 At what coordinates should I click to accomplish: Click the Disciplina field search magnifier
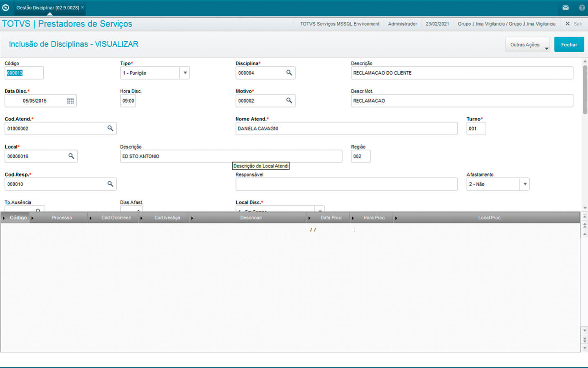tap(289, 73)
